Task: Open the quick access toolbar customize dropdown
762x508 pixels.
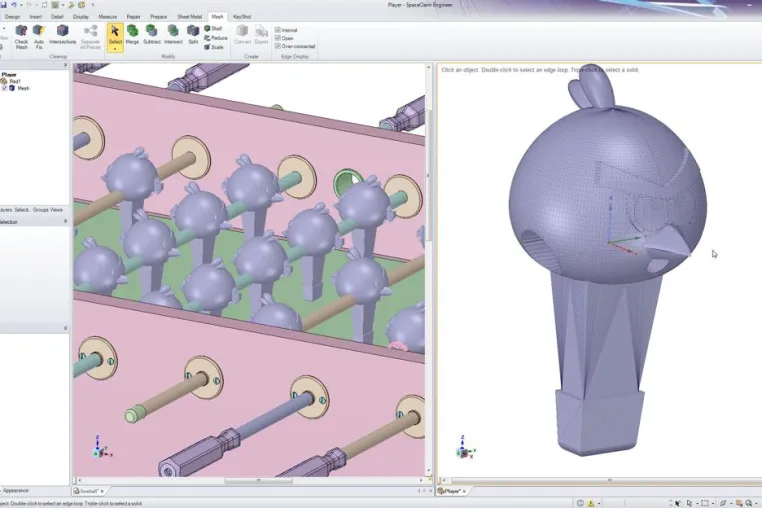Action: (x=93, y=5)
